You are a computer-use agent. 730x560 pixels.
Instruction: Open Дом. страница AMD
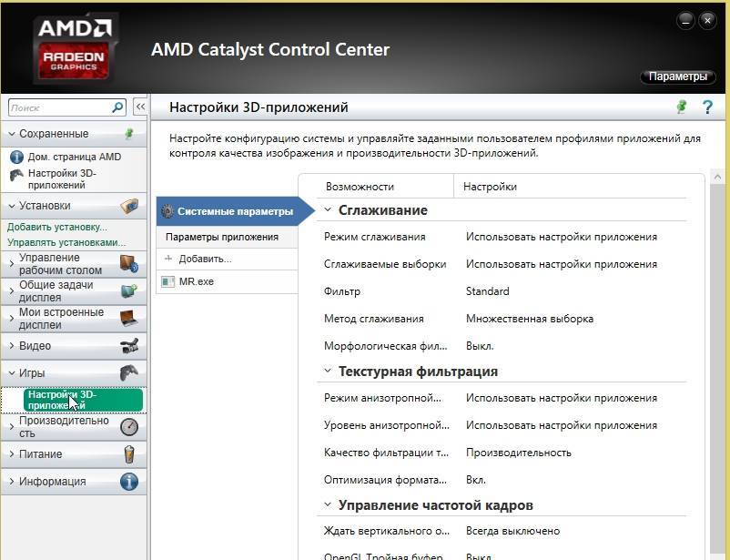(75, 157)
